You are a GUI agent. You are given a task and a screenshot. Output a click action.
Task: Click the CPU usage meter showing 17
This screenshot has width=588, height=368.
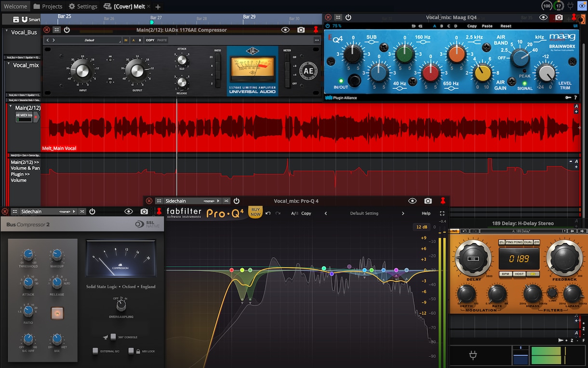click(x=559, y=6)
